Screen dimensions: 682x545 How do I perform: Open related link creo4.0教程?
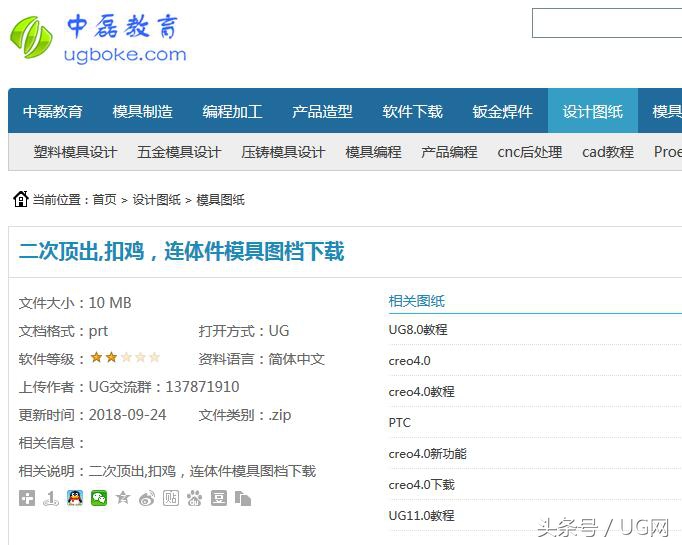[x=421, y=391]
